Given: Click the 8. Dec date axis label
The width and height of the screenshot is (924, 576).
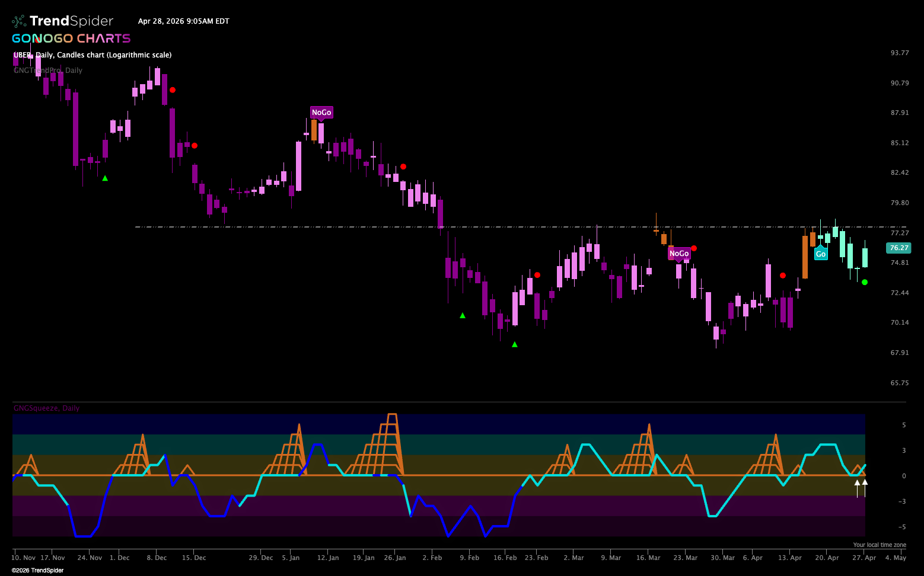Looking at the screenshot, I should (157, 558).
